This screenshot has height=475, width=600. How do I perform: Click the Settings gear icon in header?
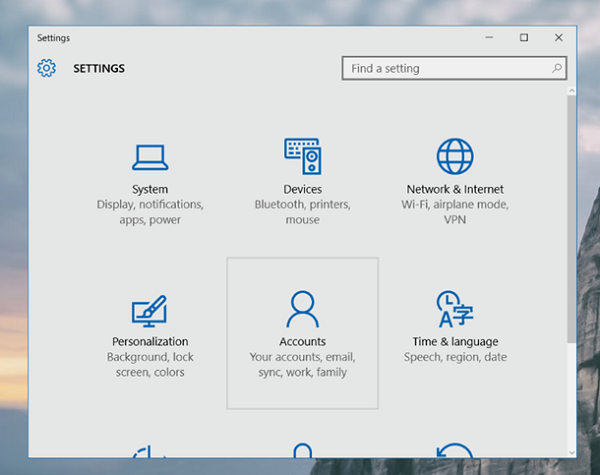click(46, 69)
